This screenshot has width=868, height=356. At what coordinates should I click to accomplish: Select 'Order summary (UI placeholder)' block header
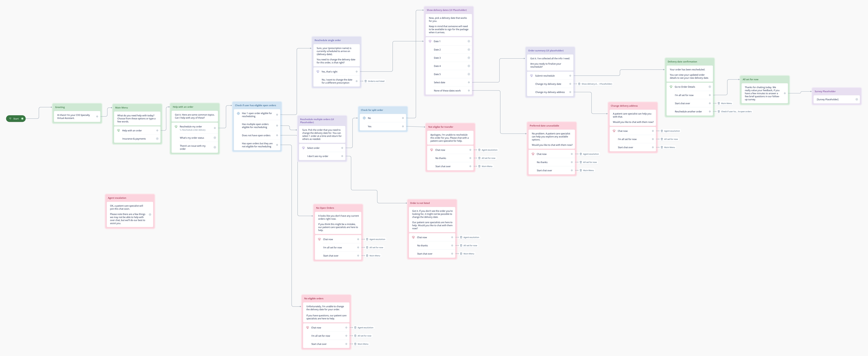coord(550,51)
